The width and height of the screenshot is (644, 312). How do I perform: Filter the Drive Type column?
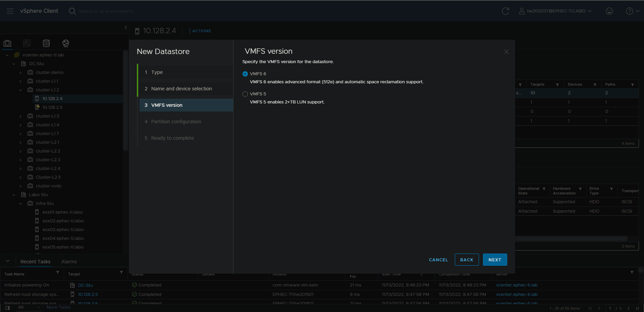coord(611,189)
